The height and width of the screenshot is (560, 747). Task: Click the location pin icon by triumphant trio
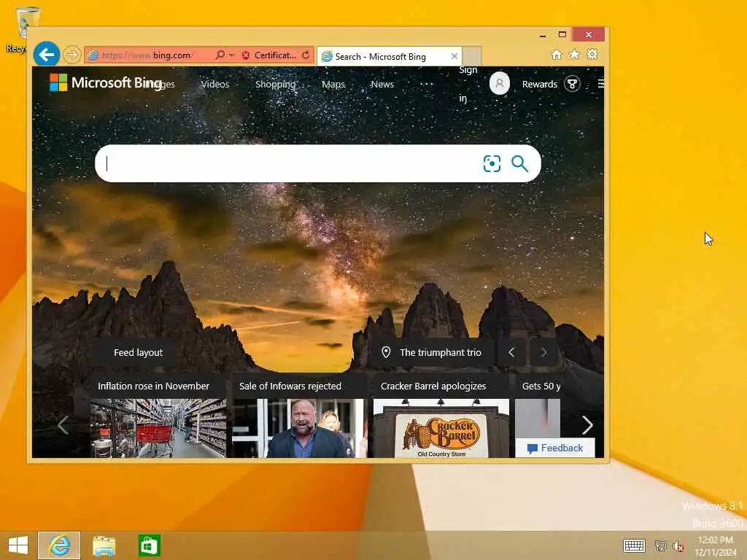386,352
